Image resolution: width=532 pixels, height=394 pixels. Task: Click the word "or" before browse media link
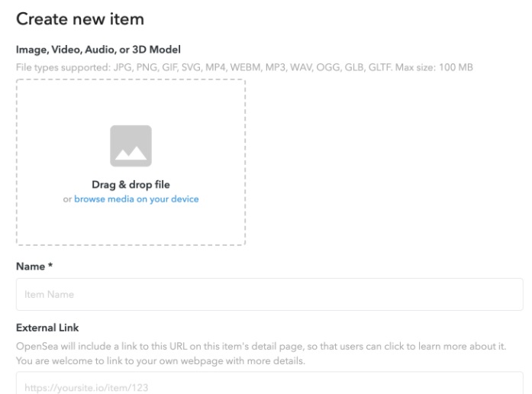click(67, 199)
